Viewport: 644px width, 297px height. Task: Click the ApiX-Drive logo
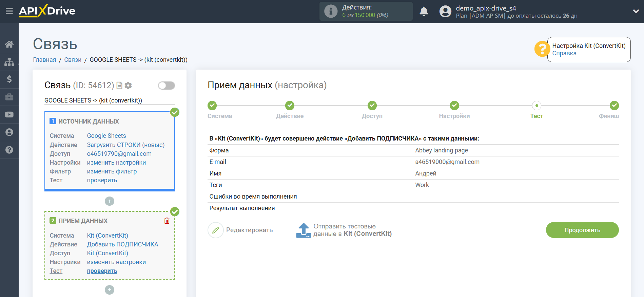47,11
